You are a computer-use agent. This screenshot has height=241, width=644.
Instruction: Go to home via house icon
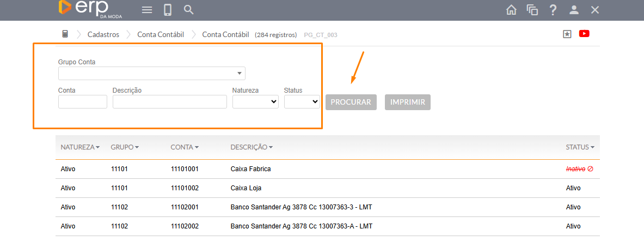pyautogui.click(x=511, y=10)
